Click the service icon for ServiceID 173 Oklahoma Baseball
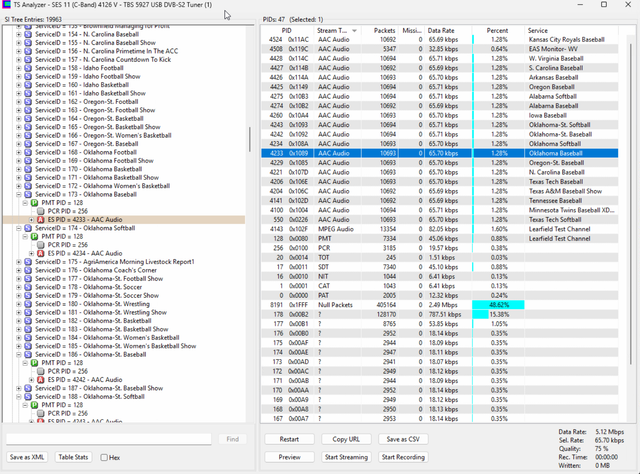Viewport: 640px width, 474px height. (28, 194)
